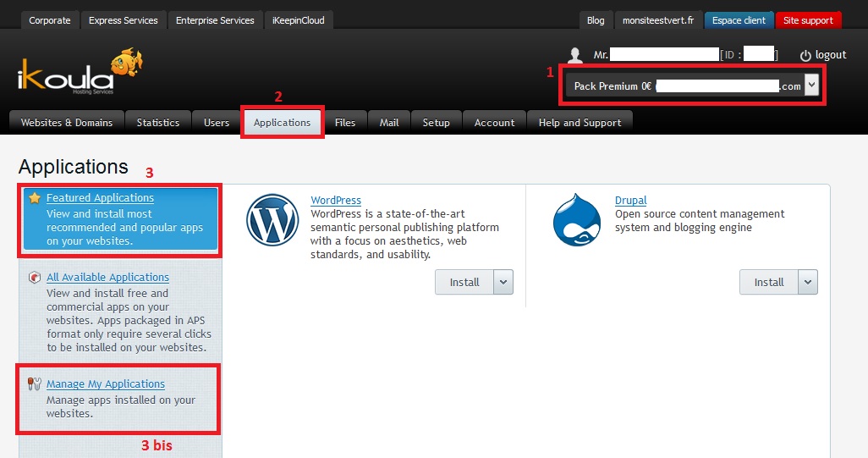
Task: Click the WordPress logo icon
Action: [x=272, y=220]
